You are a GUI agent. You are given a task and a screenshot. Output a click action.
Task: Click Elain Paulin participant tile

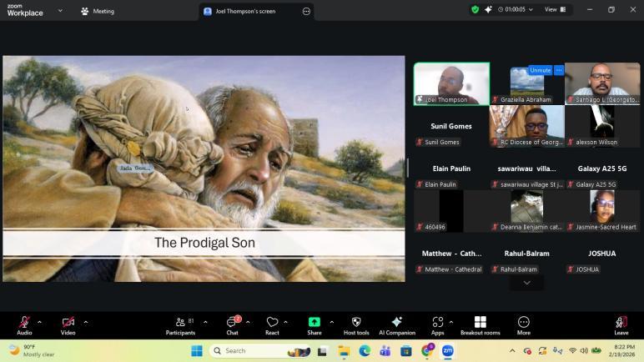pos(451,168)
